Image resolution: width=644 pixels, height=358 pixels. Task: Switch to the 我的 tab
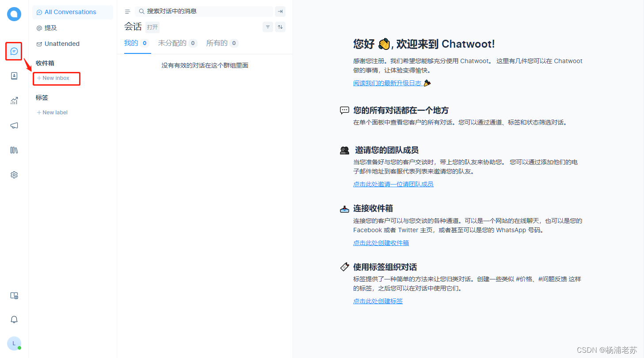pos(137,43)
